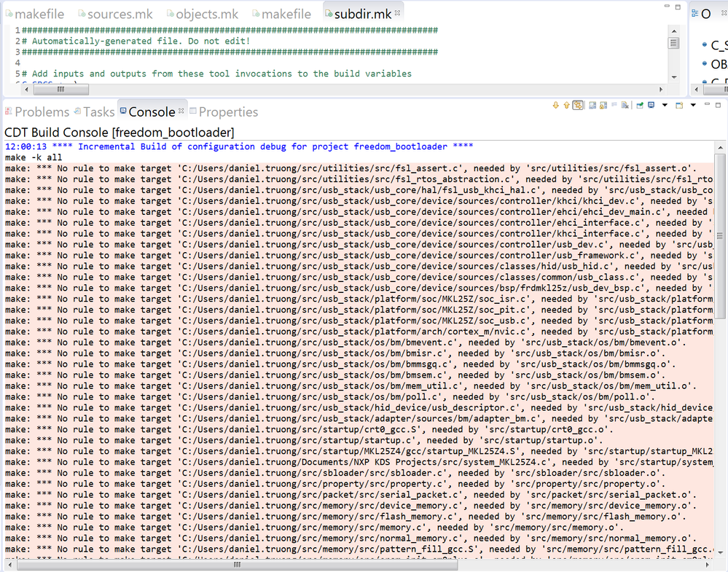The height and width of the screenshot is (572, 728).
Task: Toggle Show Error In Editor button
Action: point(578,106)
